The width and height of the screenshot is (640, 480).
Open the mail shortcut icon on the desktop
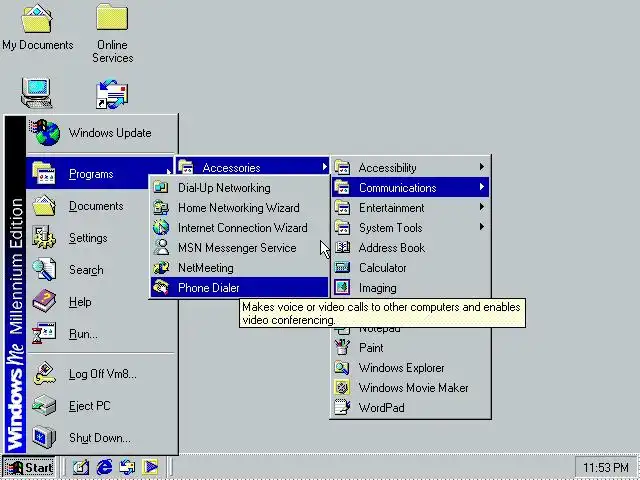(112, 94)
